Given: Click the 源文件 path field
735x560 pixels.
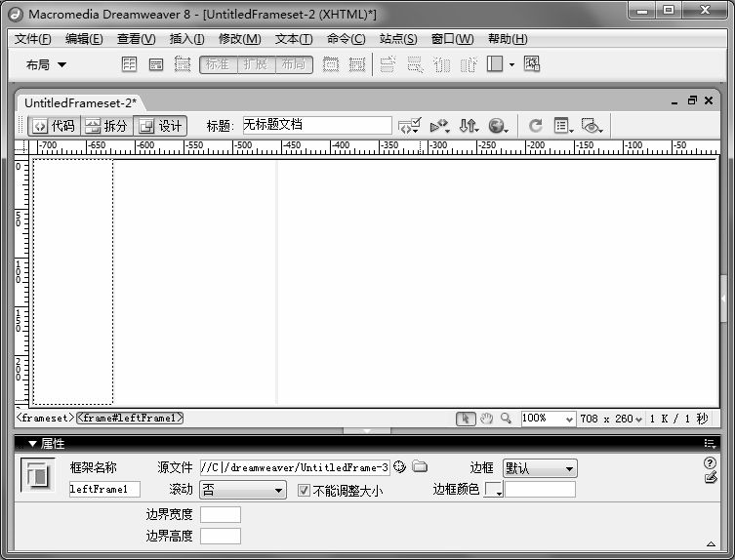Looking at the screenshot, I should [295, 467].
